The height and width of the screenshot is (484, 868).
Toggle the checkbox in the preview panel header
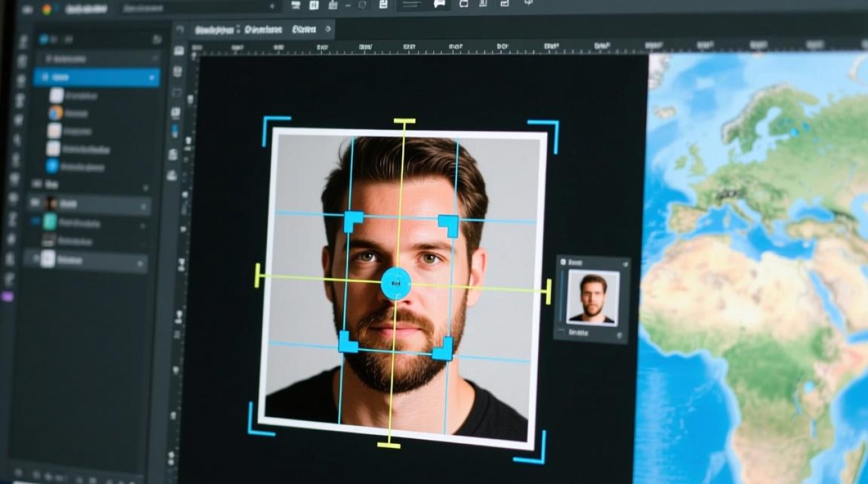coord(564,263)
